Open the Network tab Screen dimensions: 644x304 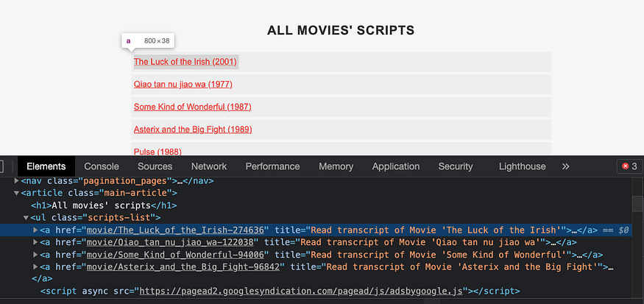[209, 166]
